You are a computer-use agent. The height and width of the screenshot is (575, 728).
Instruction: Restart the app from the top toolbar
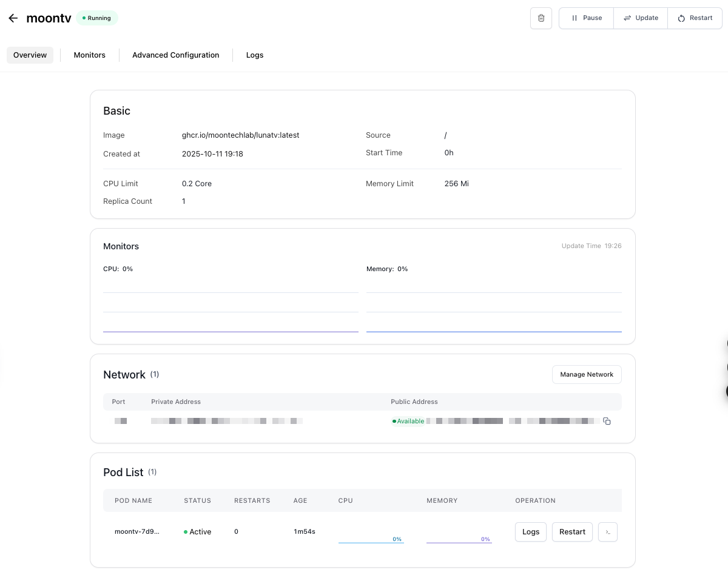pos(695,18)
